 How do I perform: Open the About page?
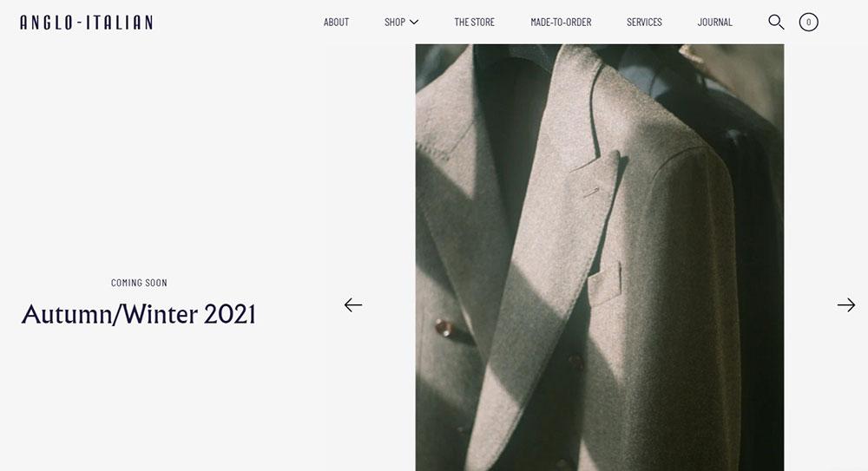point(336,23)
